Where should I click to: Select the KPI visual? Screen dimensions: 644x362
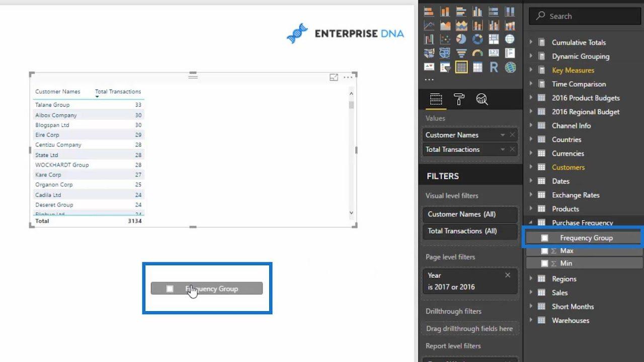pos(429,67)
